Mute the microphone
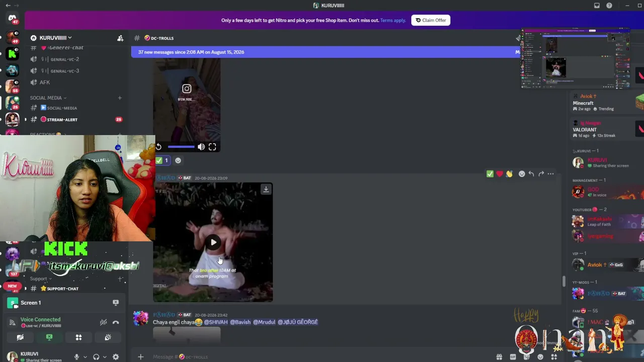 pyautogui.click(x=76, y=357)
